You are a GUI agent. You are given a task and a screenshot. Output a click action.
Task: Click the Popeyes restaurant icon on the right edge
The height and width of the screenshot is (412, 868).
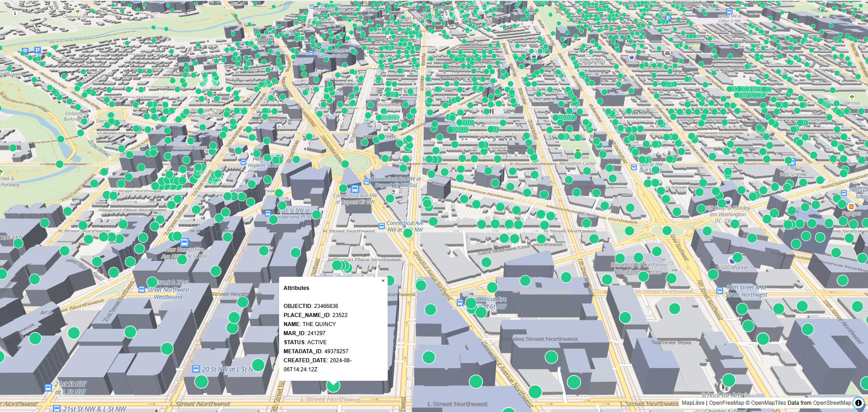851,207
